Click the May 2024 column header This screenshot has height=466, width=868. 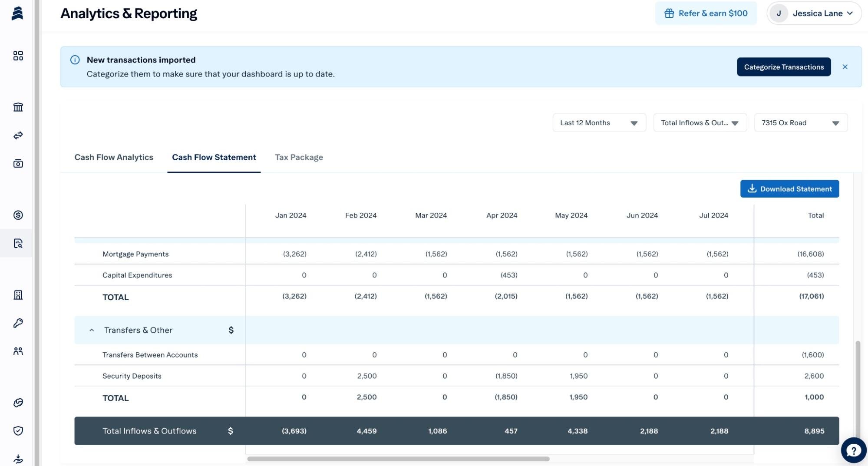tap(571, 215)
